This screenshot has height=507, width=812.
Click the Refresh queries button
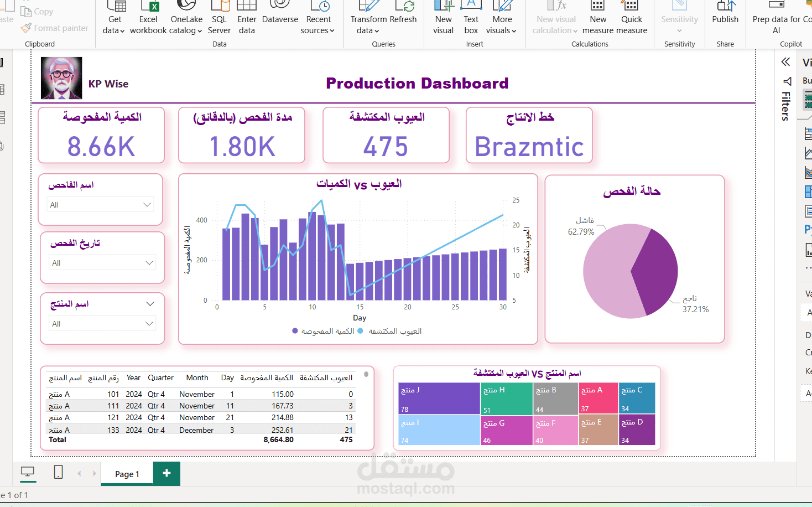point(403,13)
